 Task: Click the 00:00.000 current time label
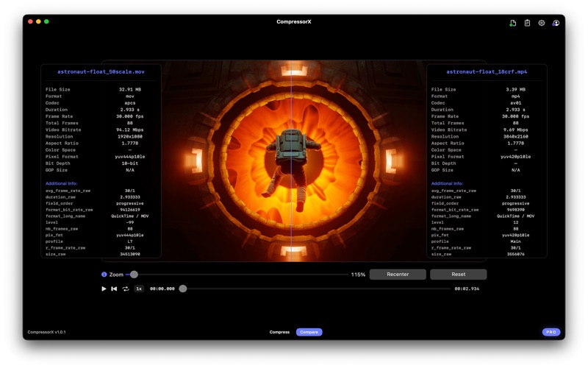tap(162, 289)
